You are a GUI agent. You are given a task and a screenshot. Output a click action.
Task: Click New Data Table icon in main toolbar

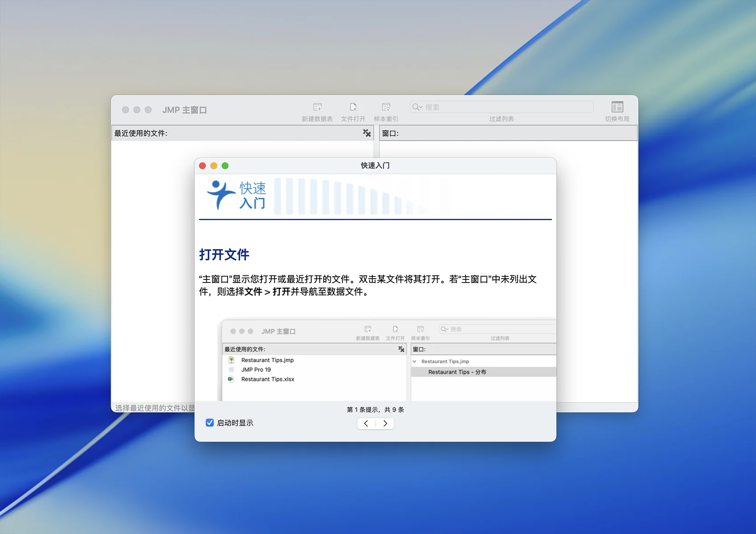(317, 107)
